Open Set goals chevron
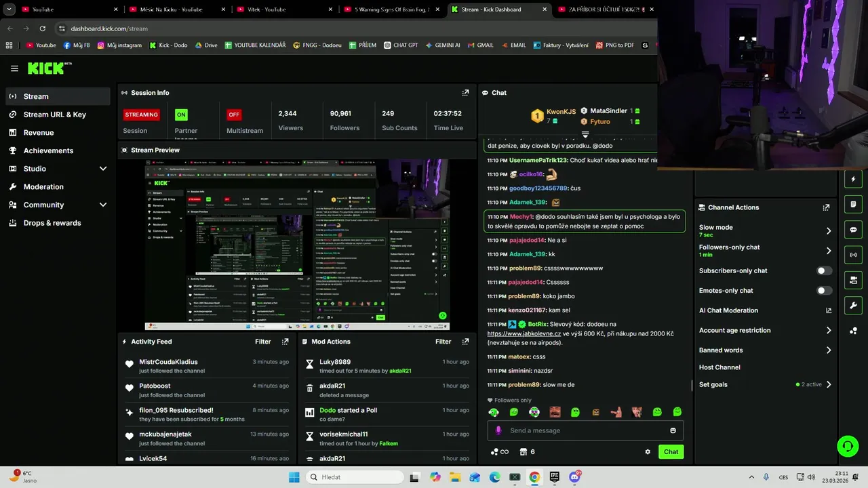 coord(828,384)
